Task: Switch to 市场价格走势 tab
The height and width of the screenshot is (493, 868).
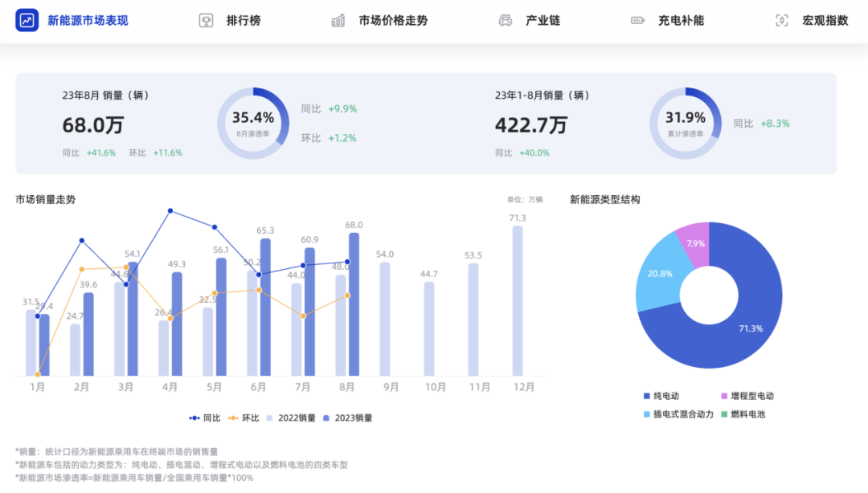Action: [x=393, y=20]
